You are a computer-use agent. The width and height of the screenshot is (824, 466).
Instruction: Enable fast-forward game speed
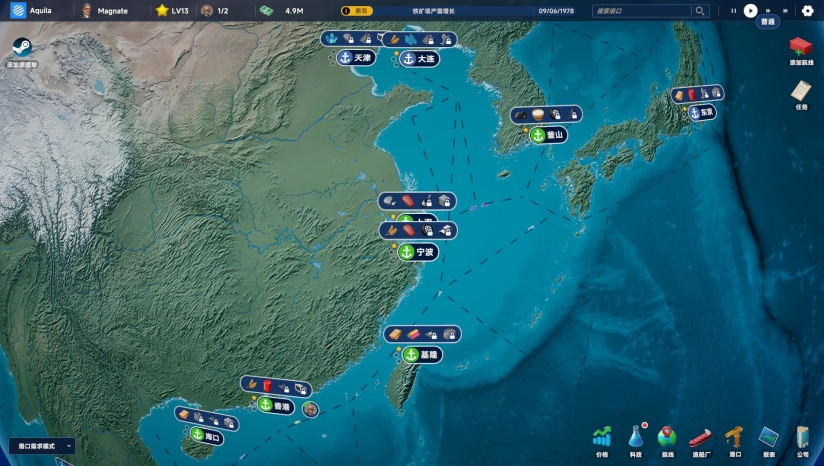[768, 11]
